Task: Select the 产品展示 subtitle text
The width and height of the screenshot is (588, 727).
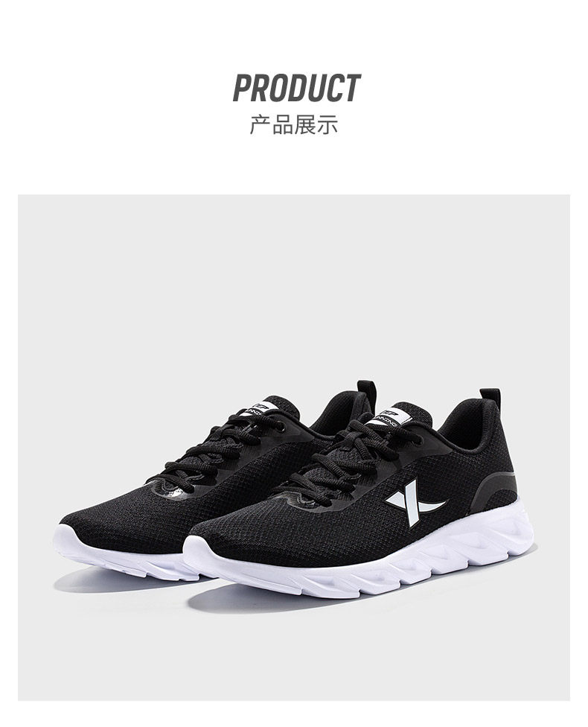Action: tap(294, 124)
